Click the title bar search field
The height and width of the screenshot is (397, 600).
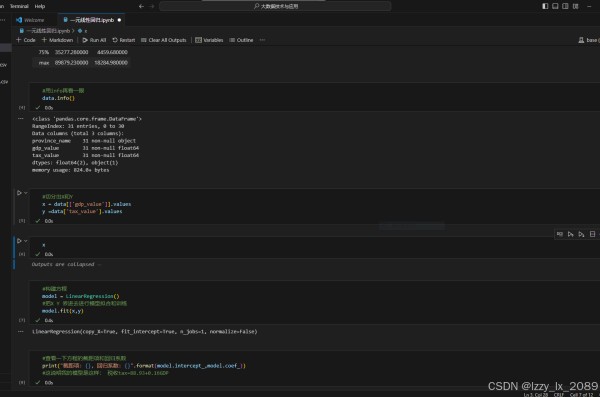(275, 6)
